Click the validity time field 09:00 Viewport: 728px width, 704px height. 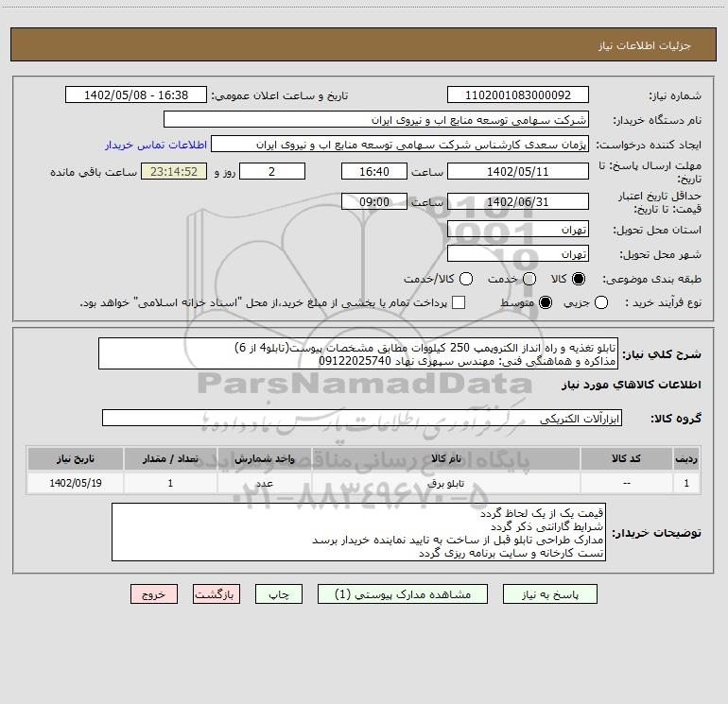(x=374, y=201)
